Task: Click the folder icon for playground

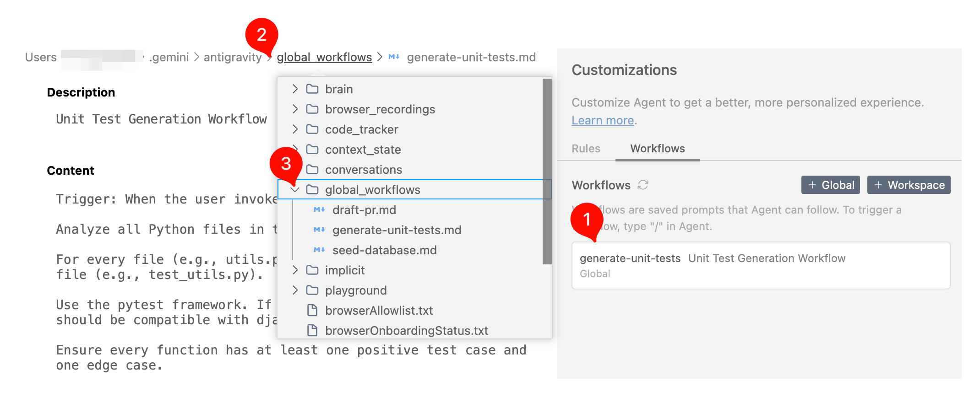Action: coord(312,290)
